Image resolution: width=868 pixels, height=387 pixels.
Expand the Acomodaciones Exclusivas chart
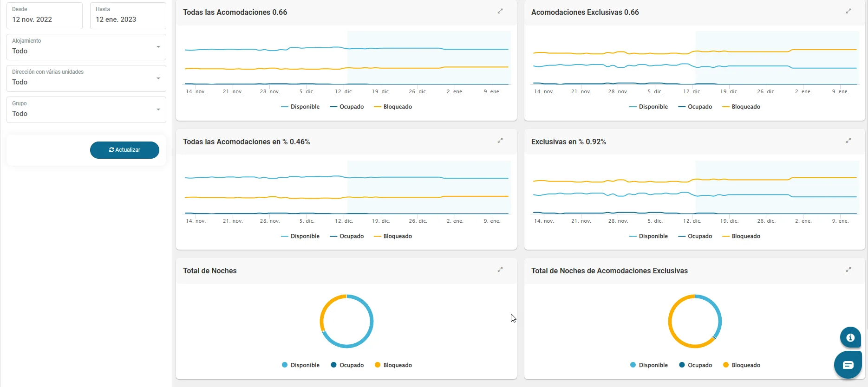tap(848, 11)
